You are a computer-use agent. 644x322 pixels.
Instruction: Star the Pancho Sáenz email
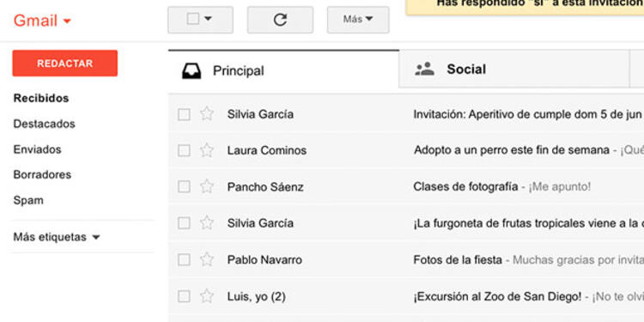pos(207,187)
